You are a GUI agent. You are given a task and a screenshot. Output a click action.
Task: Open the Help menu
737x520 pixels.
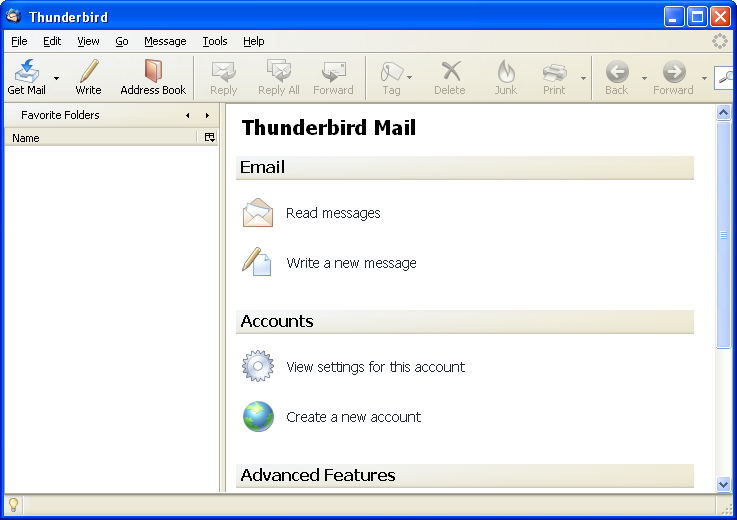click(254, 41)
